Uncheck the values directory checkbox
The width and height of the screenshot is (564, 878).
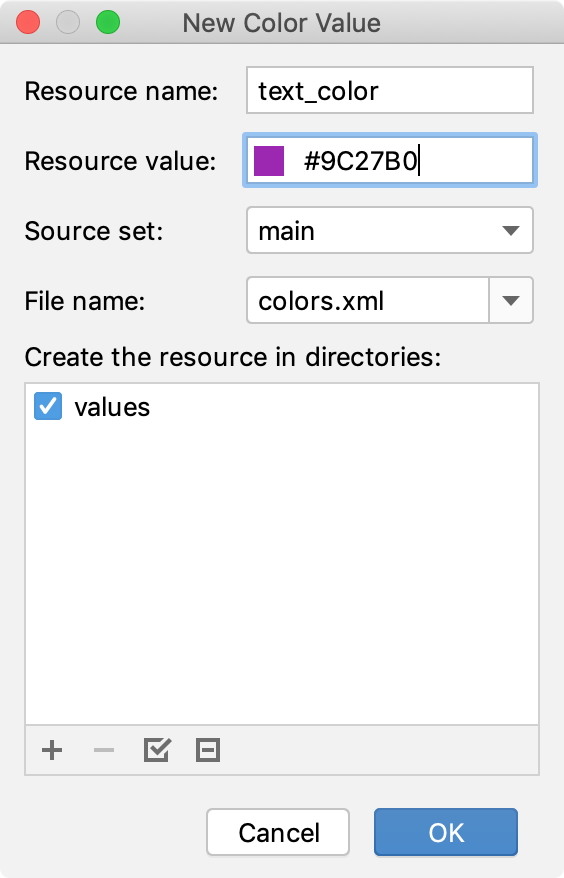[48, 406]
